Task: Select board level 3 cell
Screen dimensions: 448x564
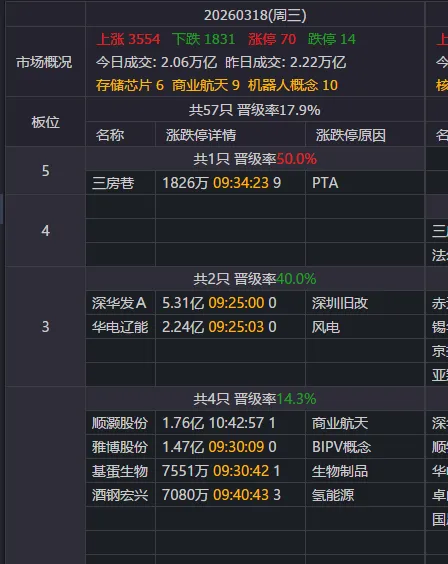Action: (45, 327)
